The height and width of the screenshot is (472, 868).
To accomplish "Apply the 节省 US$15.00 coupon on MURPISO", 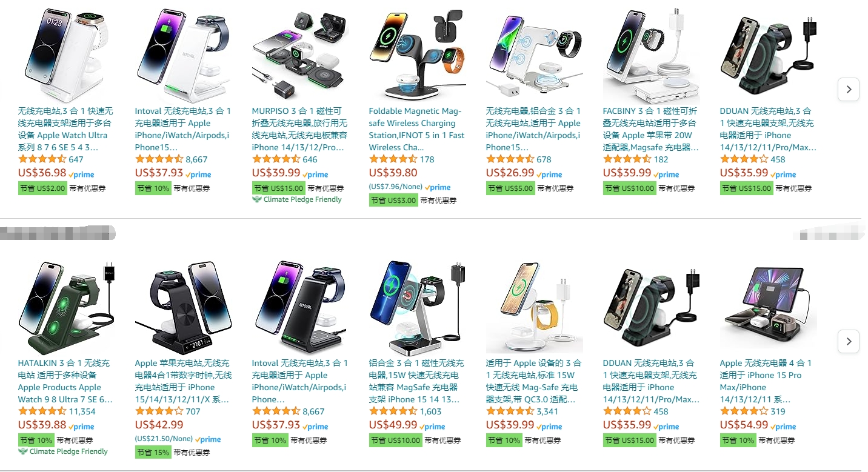I will (279, 188).
